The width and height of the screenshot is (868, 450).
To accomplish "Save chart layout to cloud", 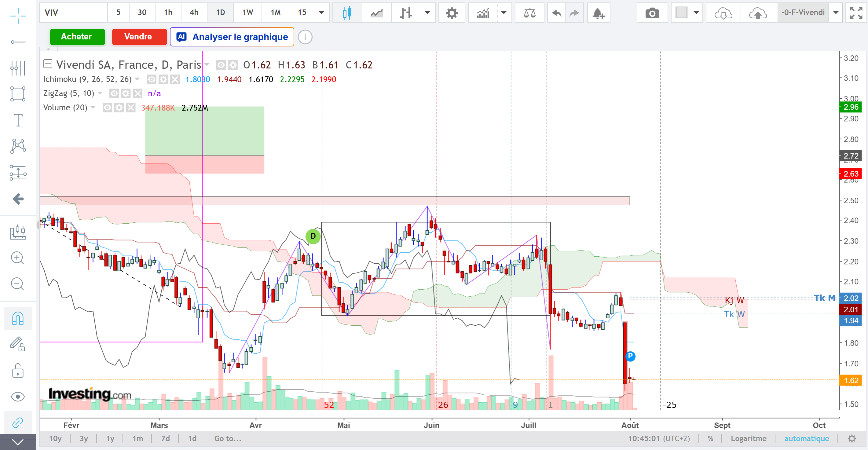I will pyautogui.click(x=758, y=13).
